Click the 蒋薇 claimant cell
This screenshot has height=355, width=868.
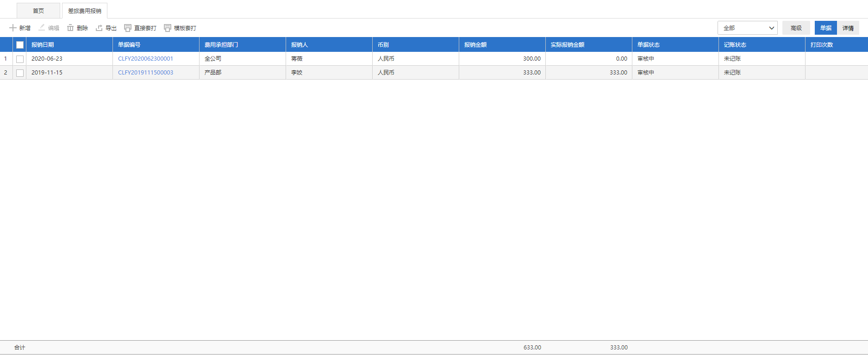[x=329, y=59]
